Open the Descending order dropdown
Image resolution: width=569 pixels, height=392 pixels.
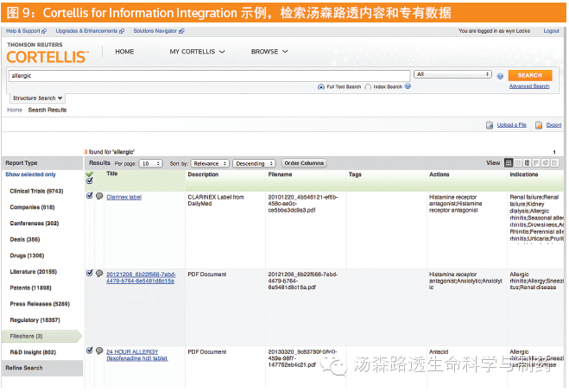254,164
